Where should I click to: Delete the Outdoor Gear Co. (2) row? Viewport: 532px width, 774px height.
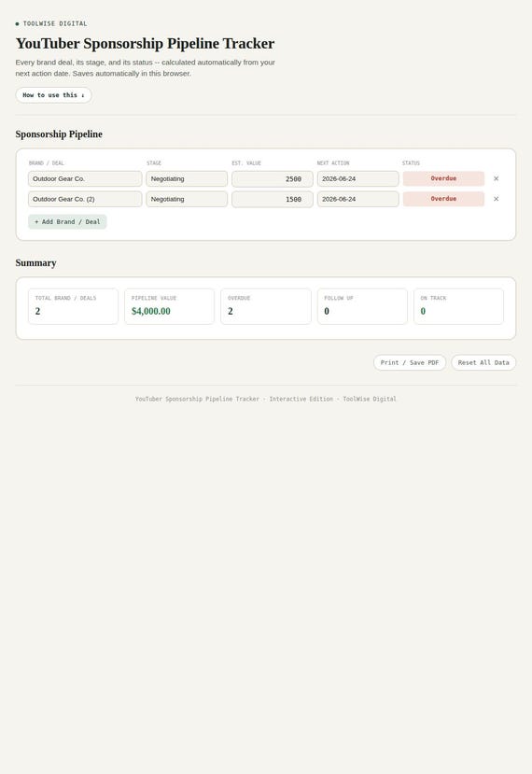coord(496,199)
